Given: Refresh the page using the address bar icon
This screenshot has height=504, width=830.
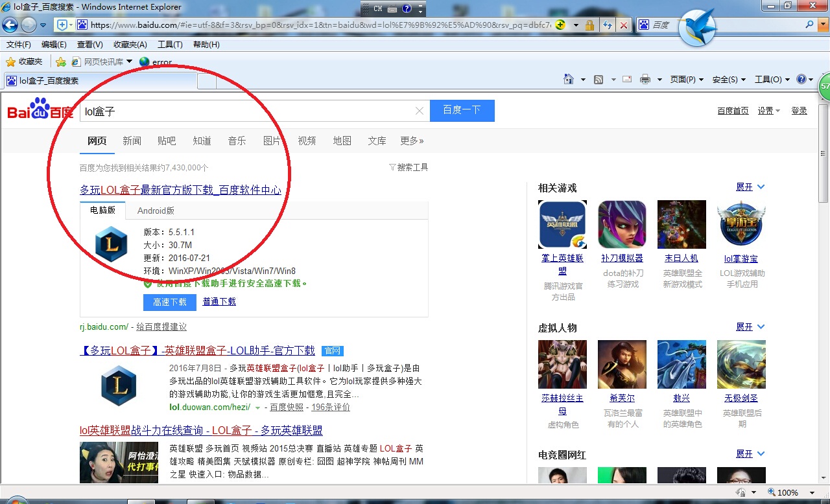Looking at the screenshot, I should click(608, 25).
